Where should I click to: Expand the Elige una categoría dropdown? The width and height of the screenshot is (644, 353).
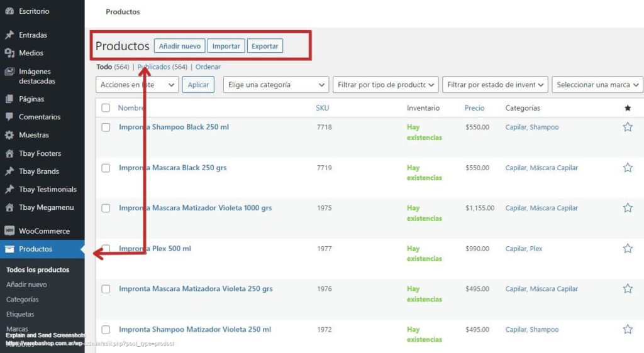[276, 85]
